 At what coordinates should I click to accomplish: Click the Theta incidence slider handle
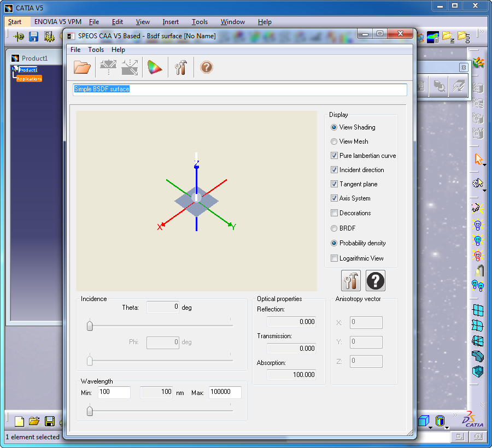tap(90, 326)
